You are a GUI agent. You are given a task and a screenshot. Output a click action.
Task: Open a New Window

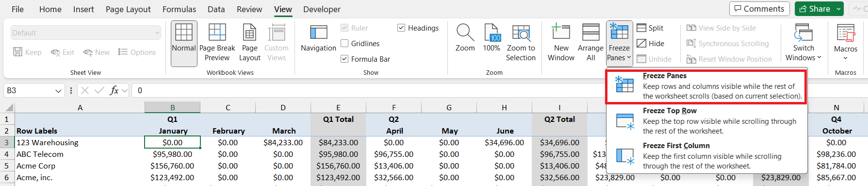[561, 43]
